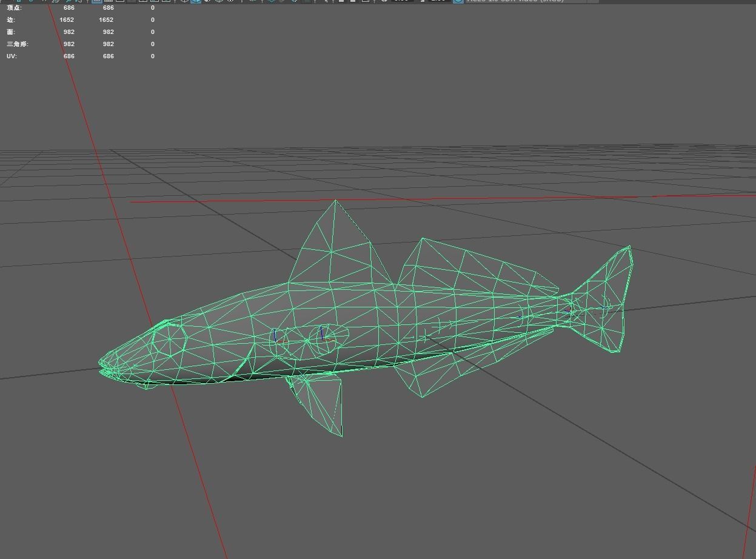
Task: Click the 面 label in the poly count HUD
Action: pos(11,32)
